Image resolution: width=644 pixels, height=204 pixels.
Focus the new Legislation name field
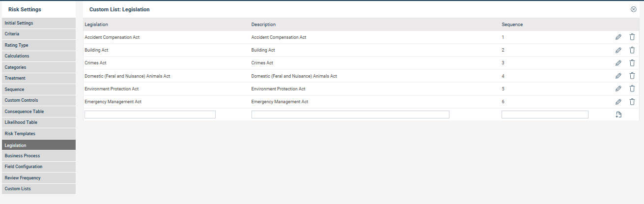click(x=150, y=115)
